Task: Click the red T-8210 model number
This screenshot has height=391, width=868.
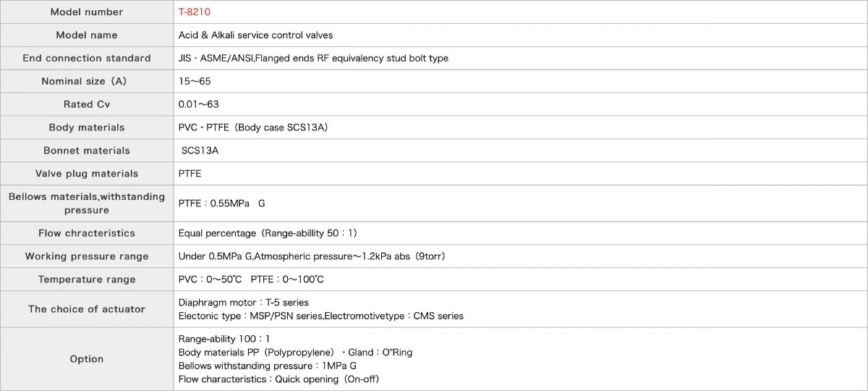Action: (x=194, y=12)
